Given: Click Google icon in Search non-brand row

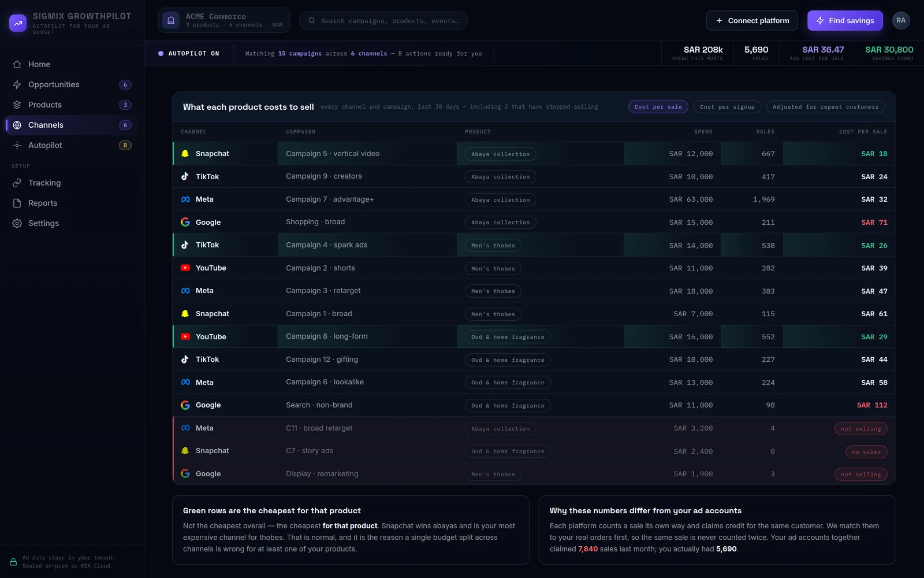Looking at the screenshot, I should click(185, 405).
